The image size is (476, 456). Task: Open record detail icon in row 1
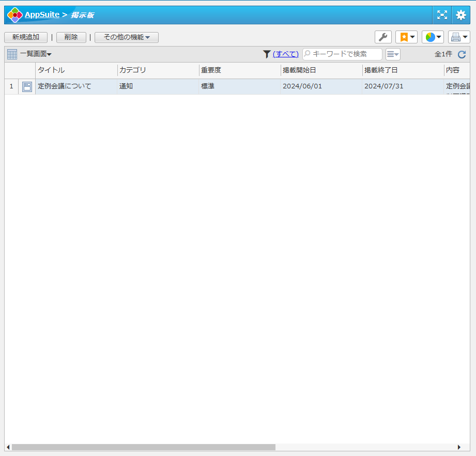pos(27,87)
